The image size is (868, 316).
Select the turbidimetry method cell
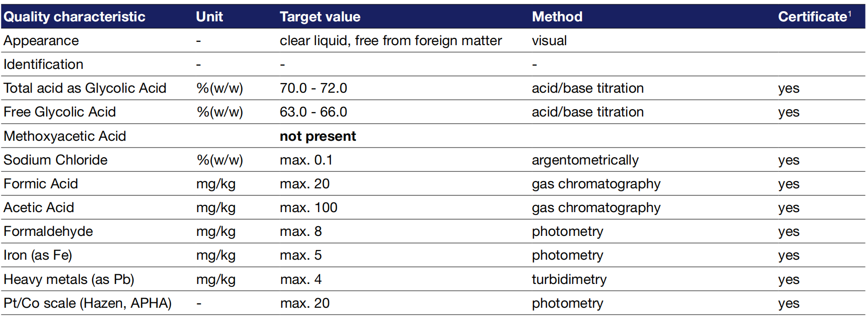tap(569, 280)
